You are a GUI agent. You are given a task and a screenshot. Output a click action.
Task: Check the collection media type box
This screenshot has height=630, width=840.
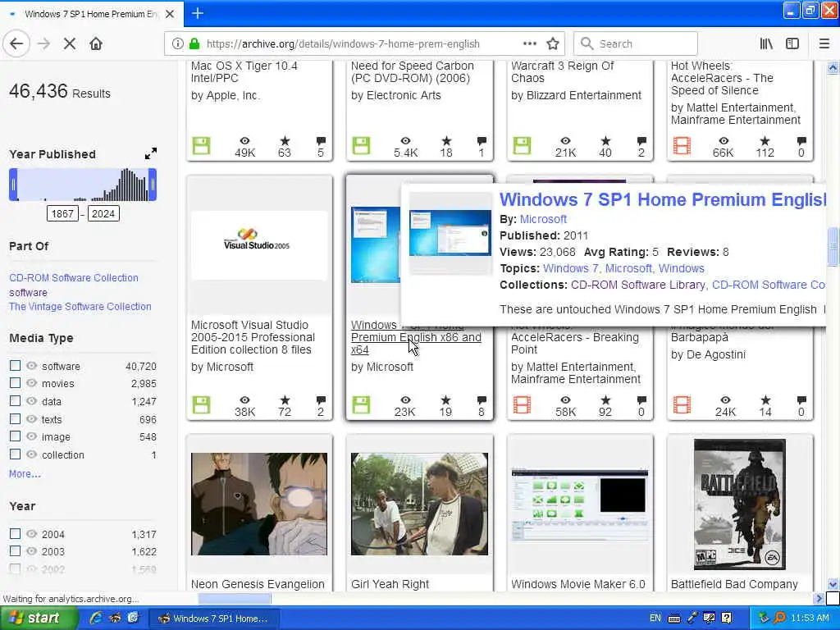15,454
